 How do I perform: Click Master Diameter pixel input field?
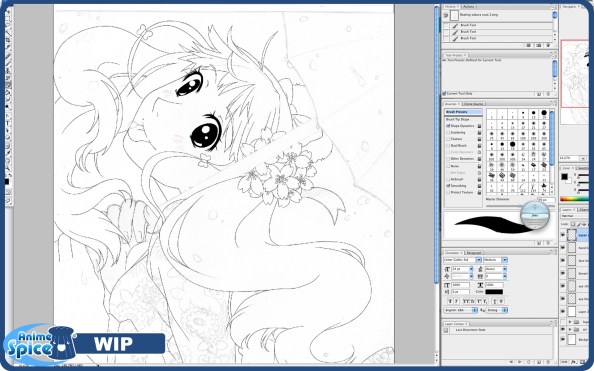pos(546,200)
